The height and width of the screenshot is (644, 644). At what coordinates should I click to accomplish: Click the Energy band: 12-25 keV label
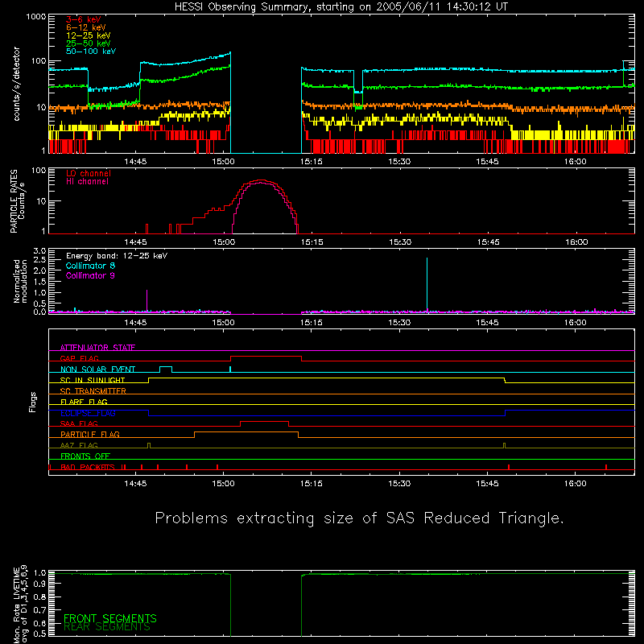[x=117, y=256]
